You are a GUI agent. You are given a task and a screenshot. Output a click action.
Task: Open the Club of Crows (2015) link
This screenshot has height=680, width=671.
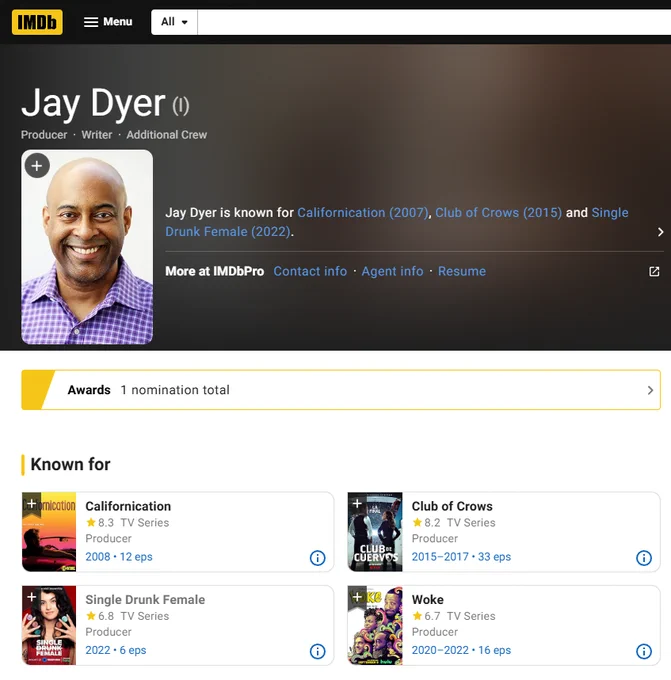[x=498, y=212]
